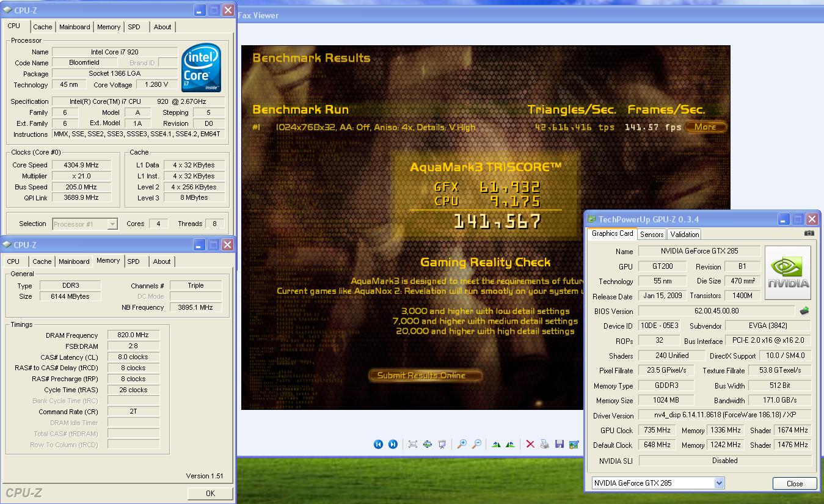Open Validation tab in GPU-Z

684,235
